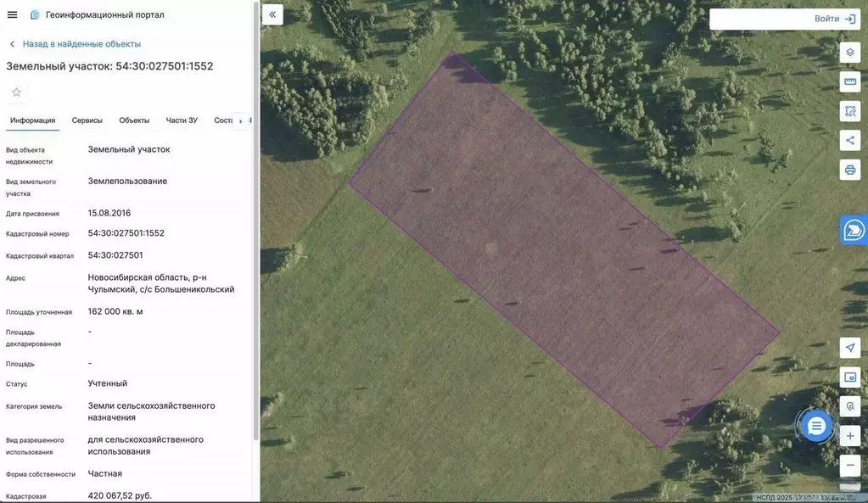Screen dimensions: 868x503
Task: Switch to the Части ЗУ tab
Action: pyautogui.click(x=182, y=120)
